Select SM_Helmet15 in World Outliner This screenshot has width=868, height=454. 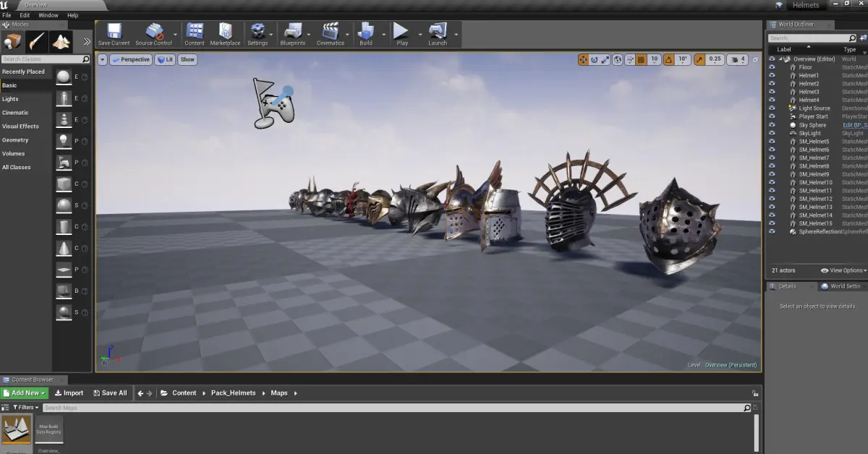tap(816, 223)
